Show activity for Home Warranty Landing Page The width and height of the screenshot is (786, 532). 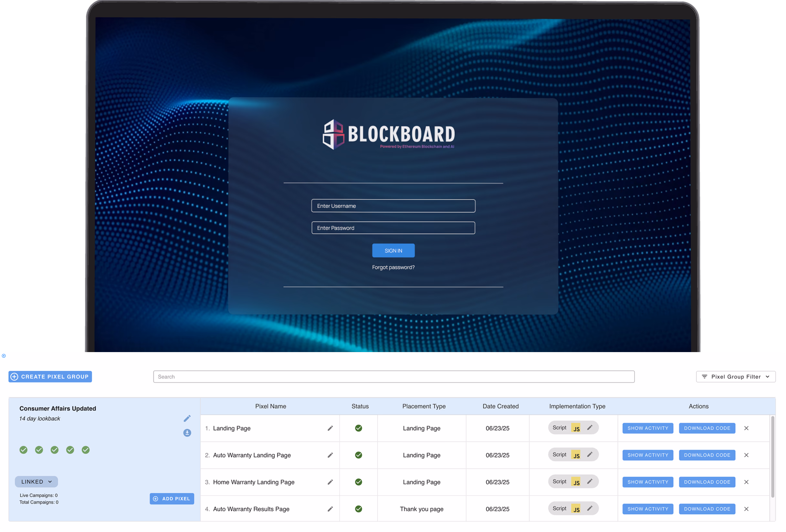(648, 482)
